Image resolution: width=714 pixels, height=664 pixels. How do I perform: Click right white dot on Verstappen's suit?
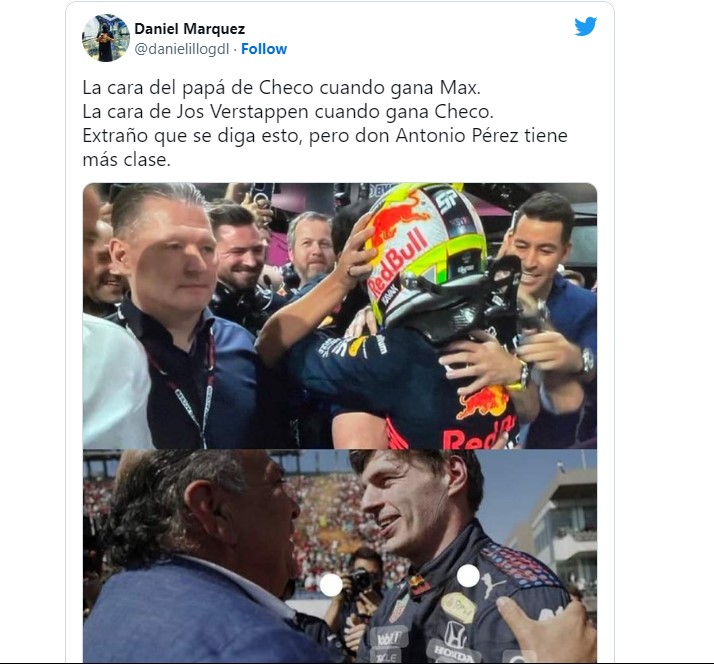[468, 576]
